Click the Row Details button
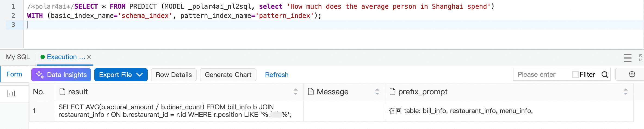This screenshot has width=644, height=129. pyautogui.click(x=174, y=75)
